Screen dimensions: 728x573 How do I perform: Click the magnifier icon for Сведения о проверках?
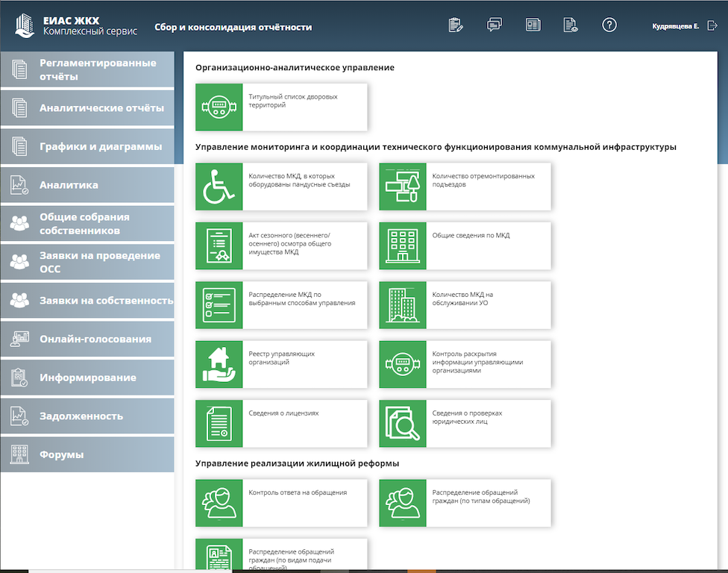tap(403, 423)
